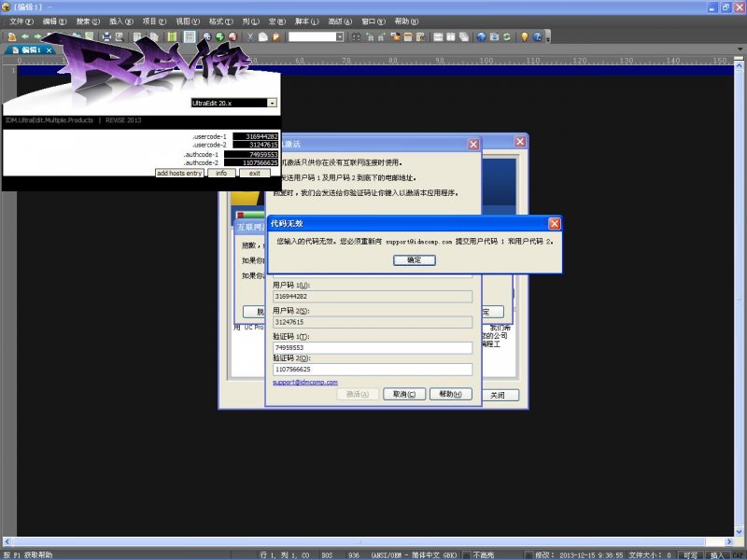Open the UltraEdit 20.x product dropdown
Screen dimensions: 747x560
tap(272, 103)
